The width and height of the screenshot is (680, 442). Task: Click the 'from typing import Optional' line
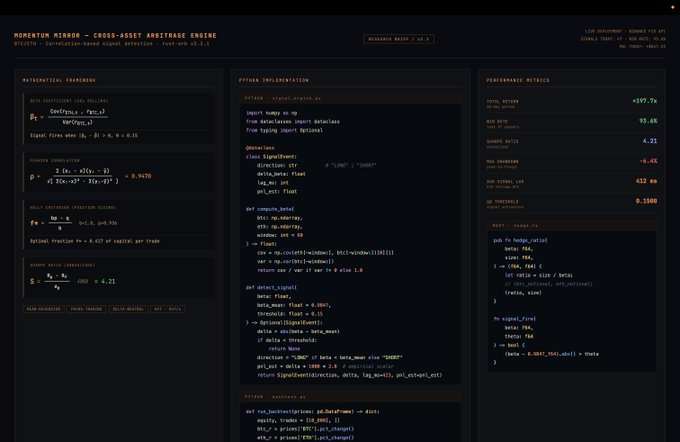click(284, 130)
